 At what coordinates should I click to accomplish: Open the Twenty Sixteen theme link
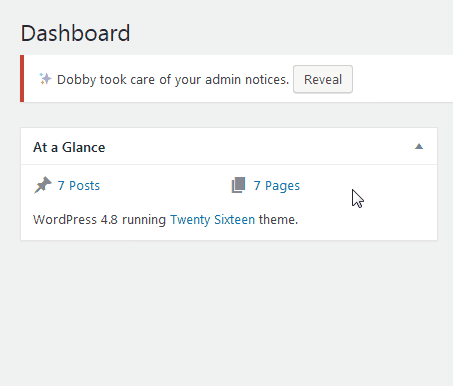[x=212, y=220]
